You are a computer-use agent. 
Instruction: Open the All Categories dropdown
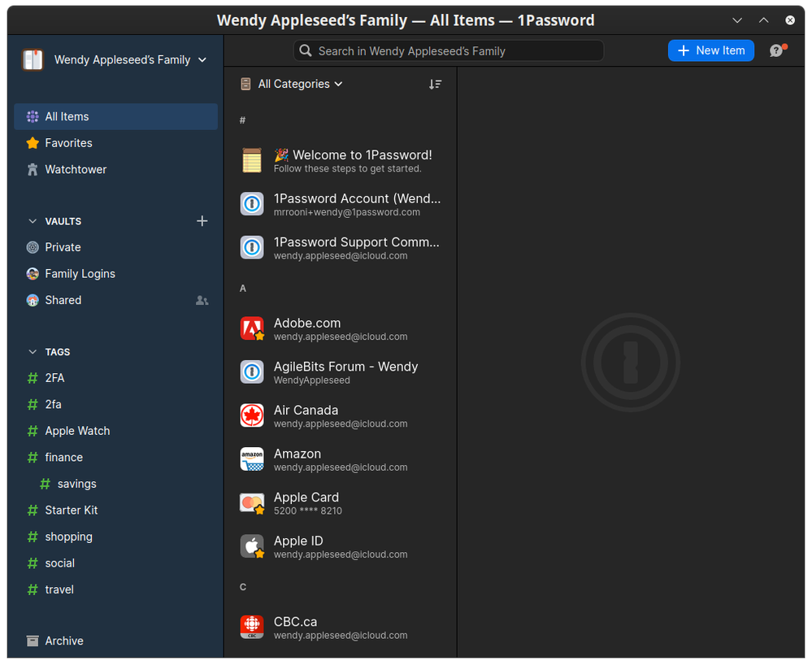(293, 85)
